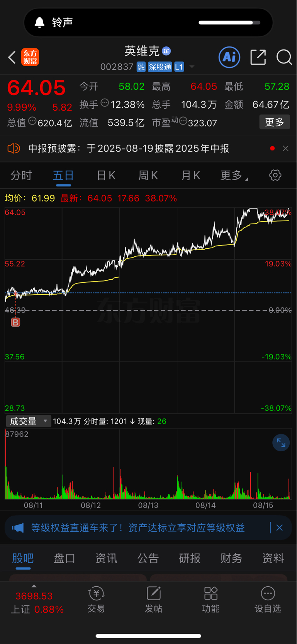Image resolution: width=297 pixels, height=644 pixels.
Task: Switch to 公告 tab
Action: point(148,558)
